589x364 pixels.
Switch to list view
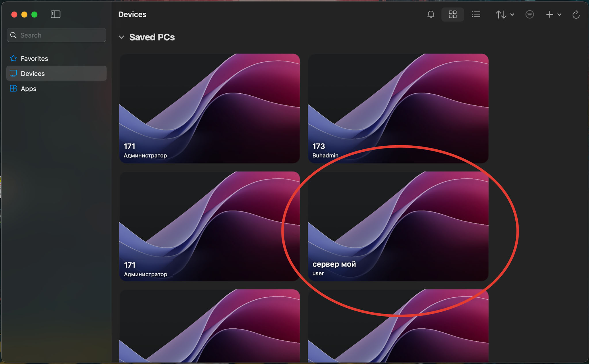[476, 14]
